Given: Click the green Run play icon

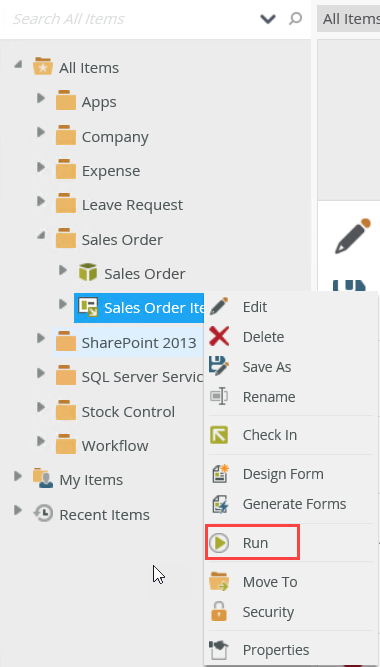Looking at the screenshot, I should [219, 543].
